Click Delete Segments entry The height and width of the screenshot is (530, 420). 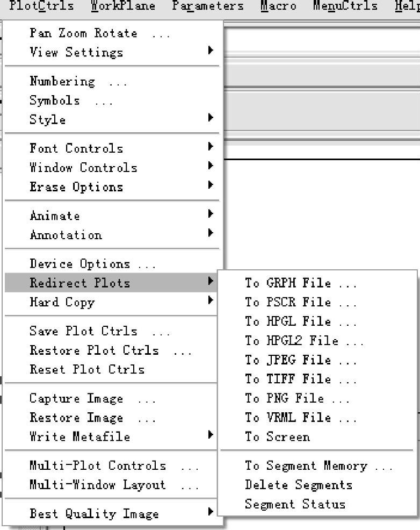317,485
